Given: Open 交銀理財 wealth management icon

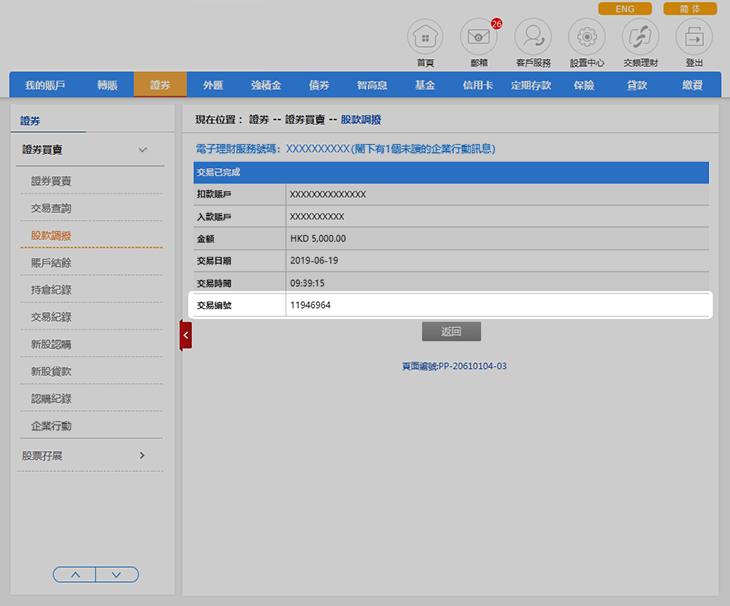Looking at the screenshot, I should 640,38.
